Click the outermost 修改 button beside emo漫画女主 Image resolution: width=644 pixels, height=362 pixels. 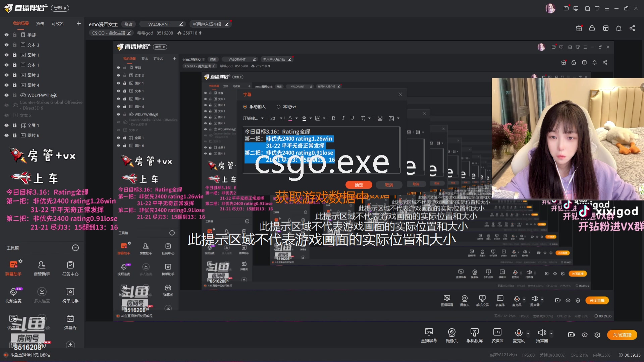pyautogui.click(x=128, y=24)
